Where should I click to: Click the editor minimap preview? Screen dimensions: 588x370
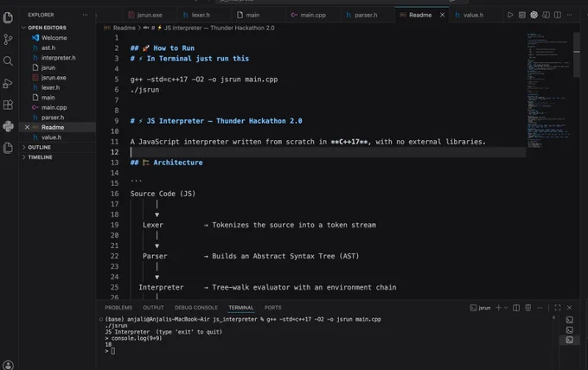click(548, 90)
